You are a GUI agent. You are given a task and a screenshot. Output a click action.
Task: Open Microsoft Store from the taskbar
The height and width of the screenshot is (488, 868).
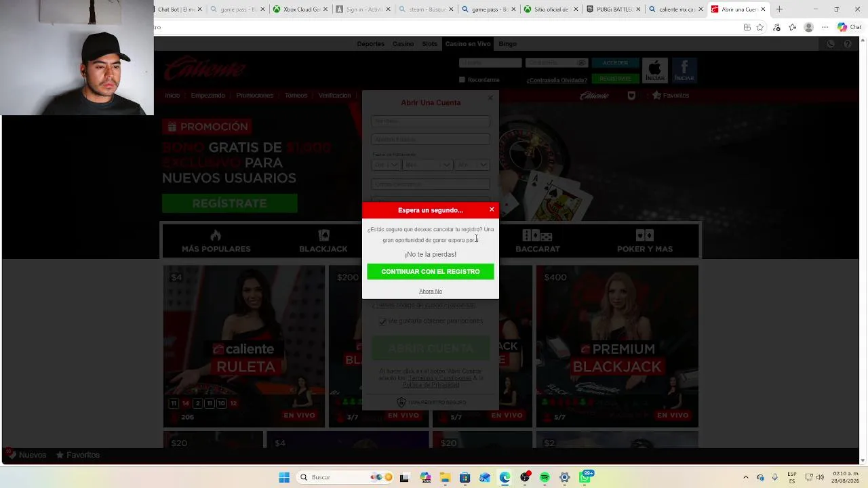coord(465,478)
